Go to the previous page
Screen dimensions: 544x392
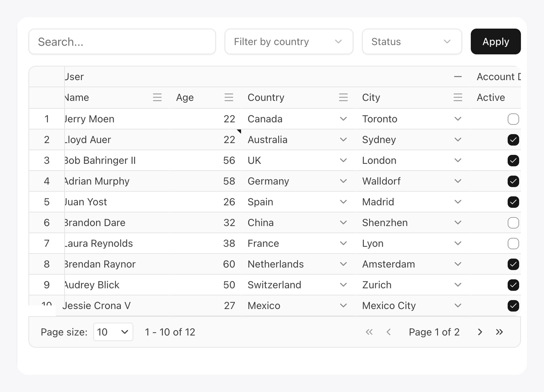389,332
